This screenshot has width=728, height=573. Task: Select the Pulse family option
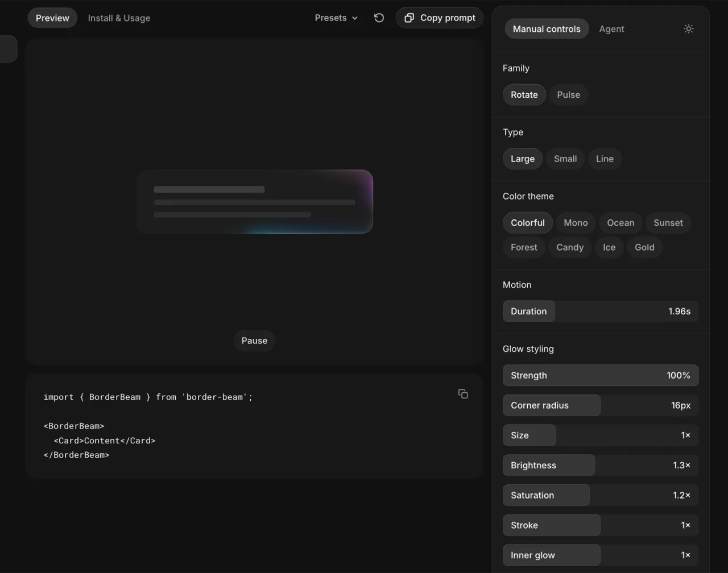coord(569,95)
